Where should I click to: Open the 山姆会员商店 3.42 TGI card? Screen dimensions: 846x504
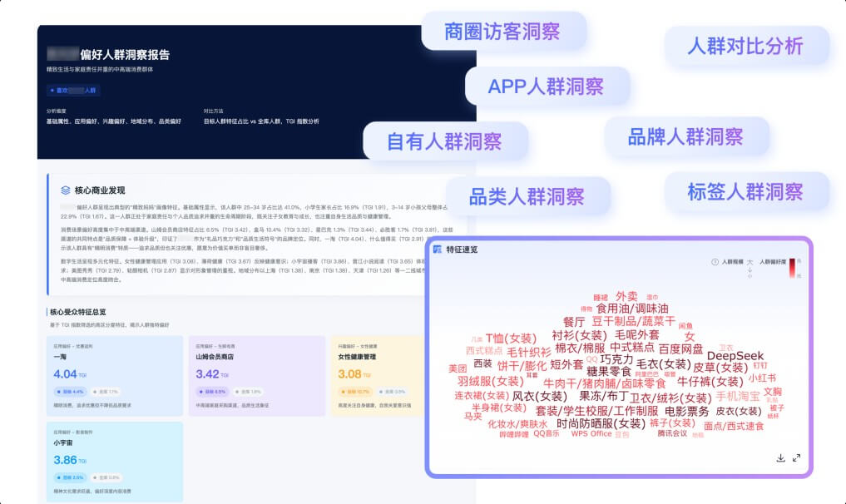click(257, 376)
